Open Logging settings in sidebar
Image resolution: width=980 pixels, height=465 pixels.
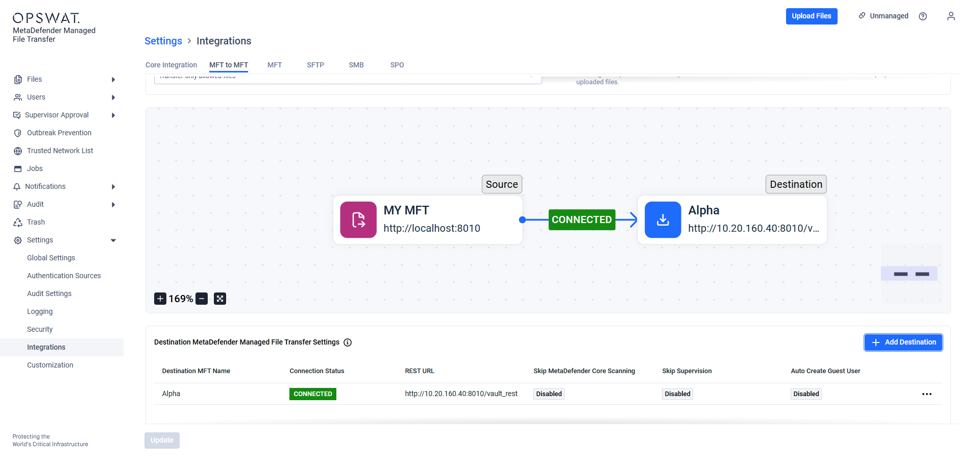[x=40, y=312]
